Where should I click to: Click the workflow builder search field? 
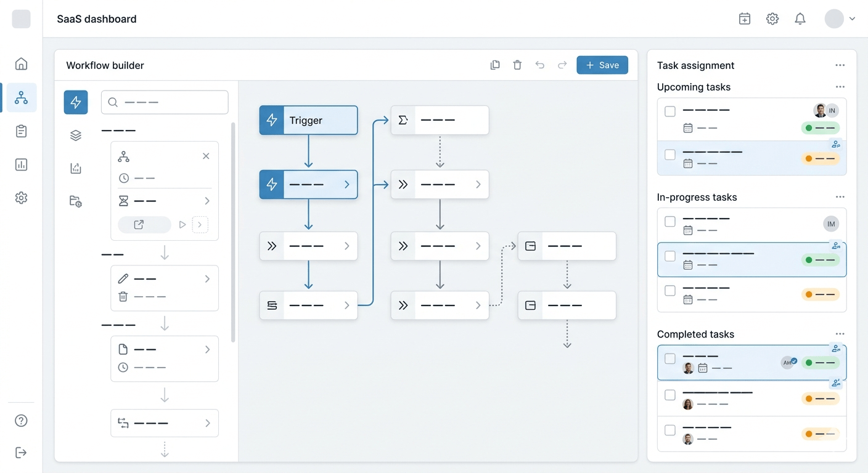(x=165, y=102)
